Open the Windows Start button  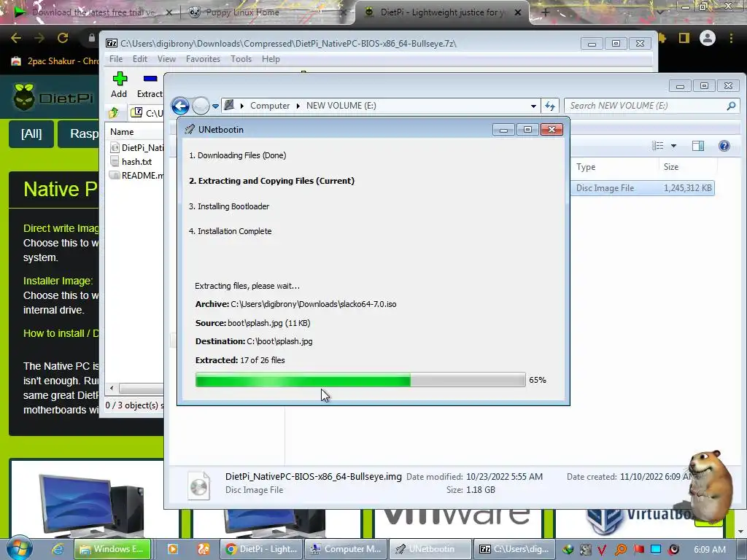(19, 548)
